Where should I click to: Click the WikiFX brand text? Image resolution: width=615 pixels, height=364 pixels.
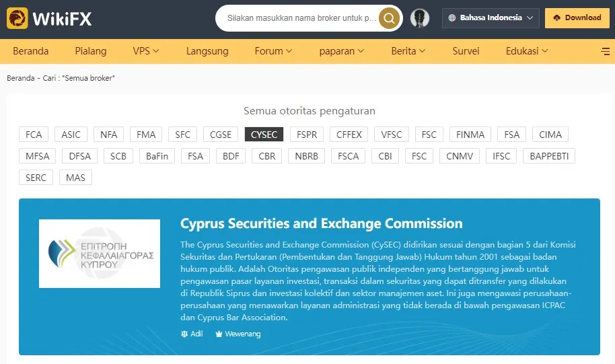tap(62, 18)
